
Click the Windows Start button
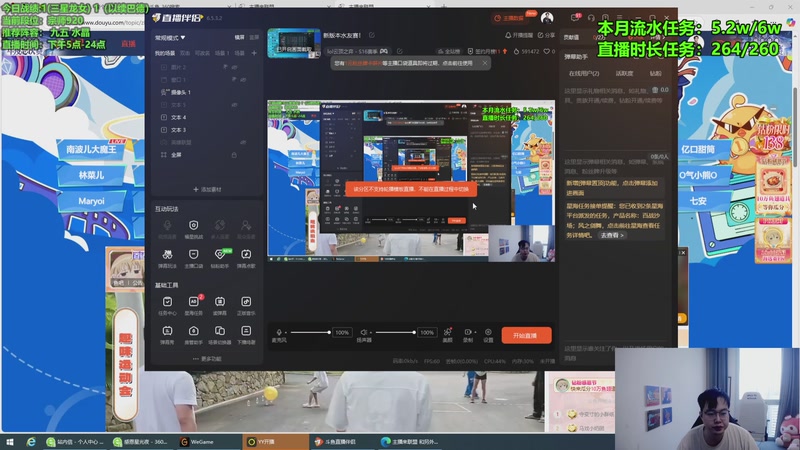9,442
